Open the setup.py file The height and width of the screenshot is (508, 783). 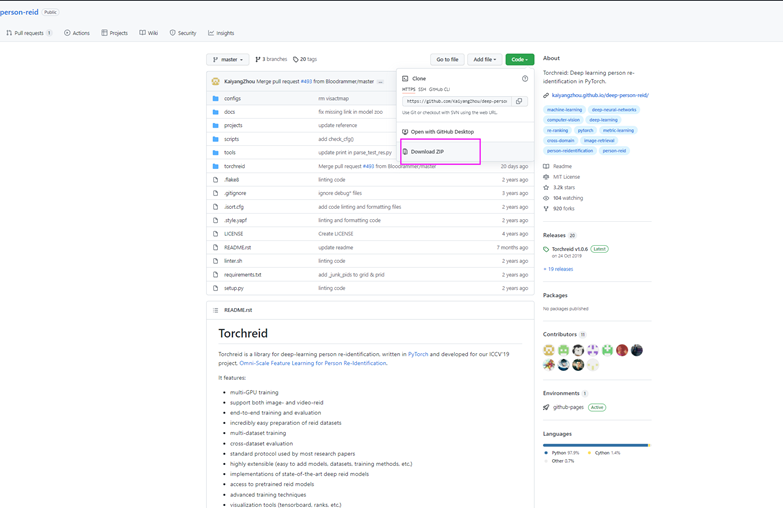[234, 288]
